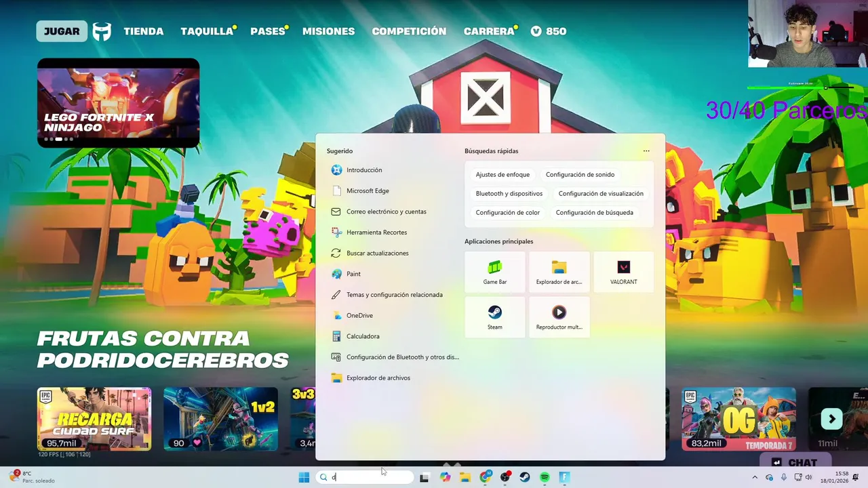Click the 850 V-Bucks balance
The image size is (868, 488).
[549, 31]
